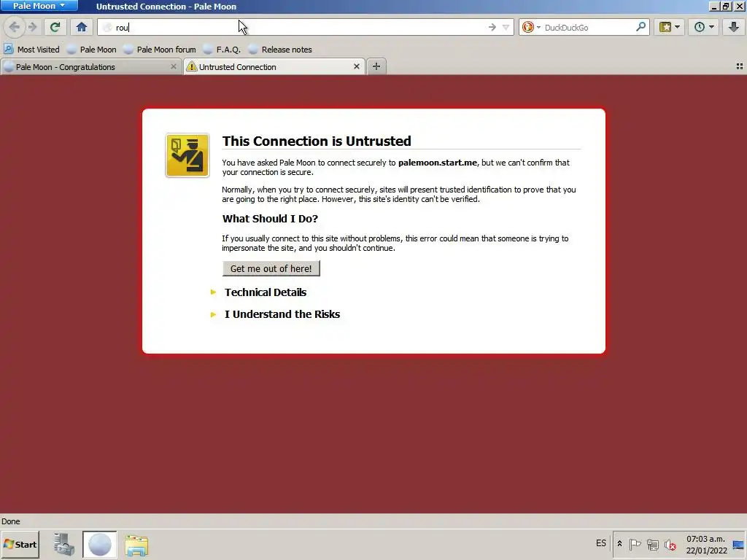
Task: Click the Pale Moon taskbar icon
Action: point(99,544)
